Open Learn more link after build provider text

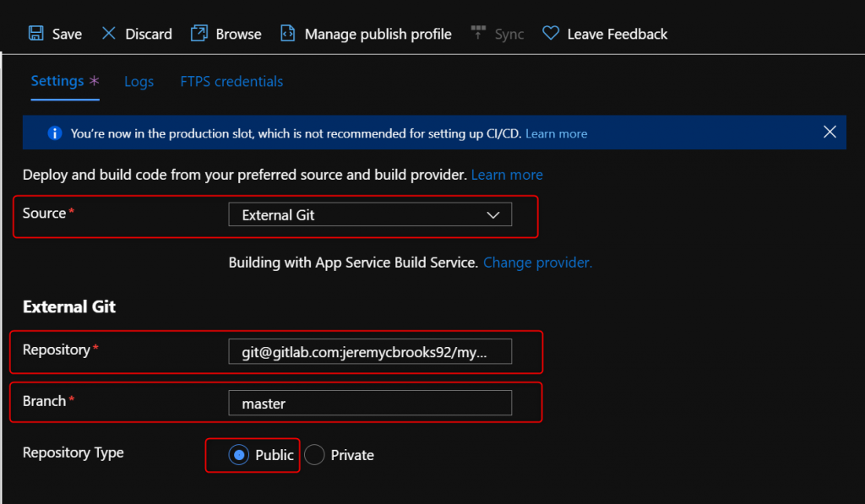[507, 175]
